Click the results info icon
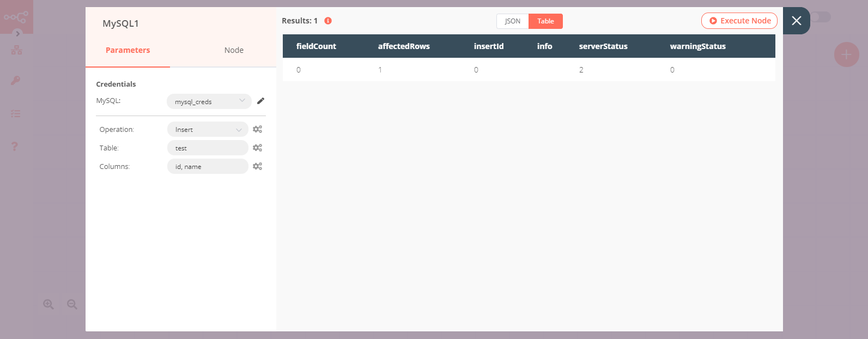 (x=328, y=21)
